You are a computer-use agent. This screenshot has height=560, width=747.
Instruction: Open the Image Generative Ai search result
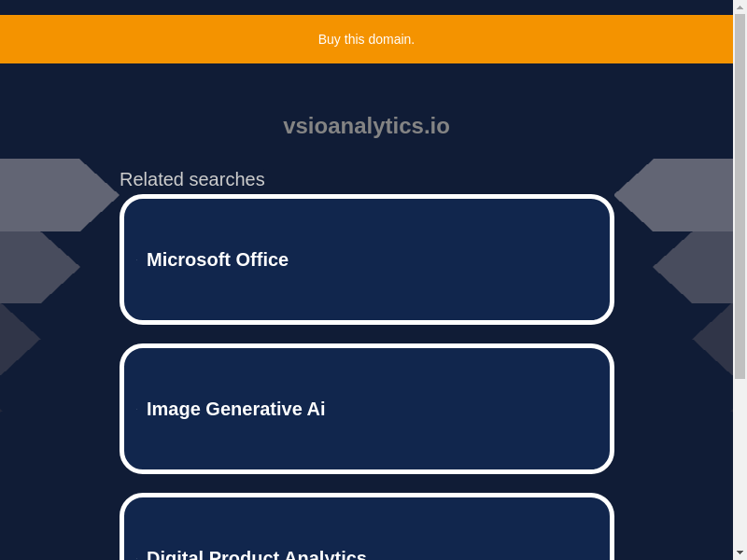tap(366, 409)
